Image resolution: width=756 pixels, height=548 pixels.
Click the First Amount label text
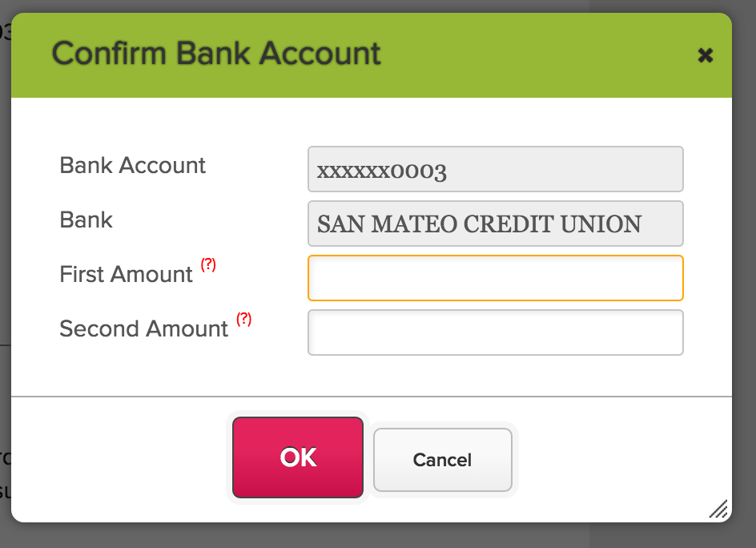pyautogui.click(x=126, y=275)
